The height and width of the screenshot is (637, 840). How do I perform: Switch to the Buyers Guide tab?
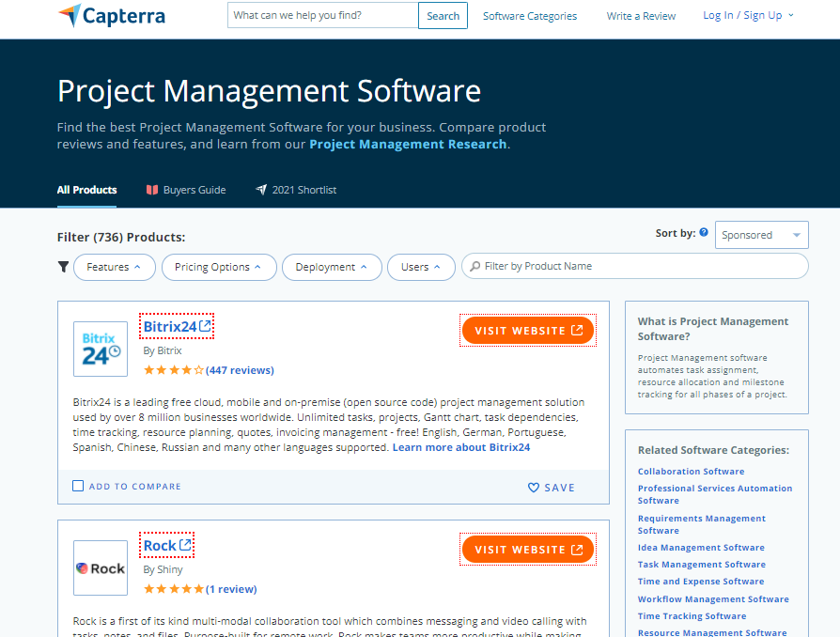pos(186,190)
